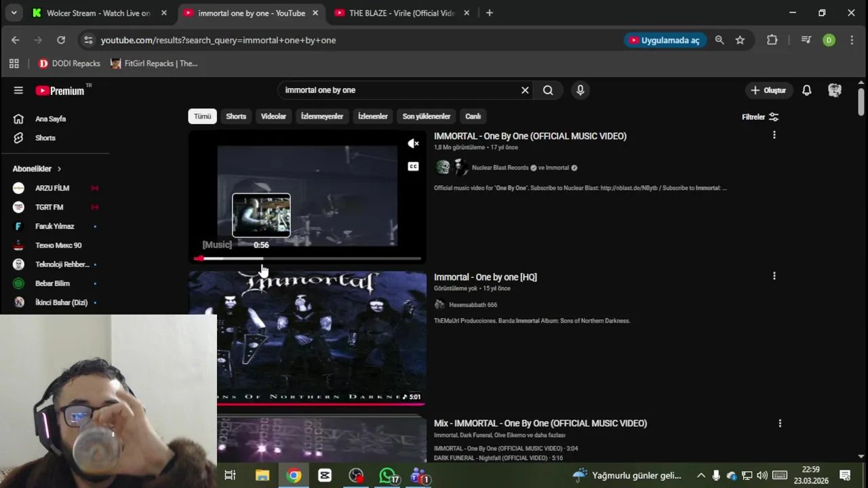Click the Uygulamada aç button in address bar
The image size is (868, 488).
pyautogui.click(x=665, y=40)
